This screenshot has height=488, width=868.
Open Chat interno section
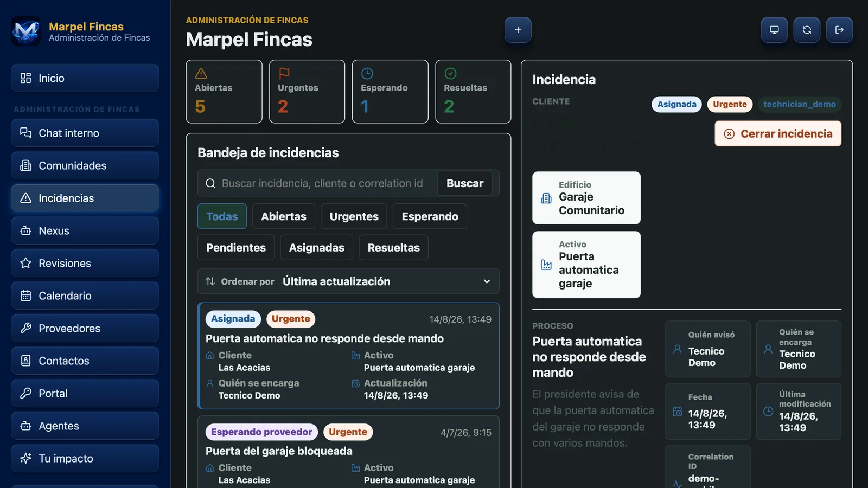[x=85, y=133]
